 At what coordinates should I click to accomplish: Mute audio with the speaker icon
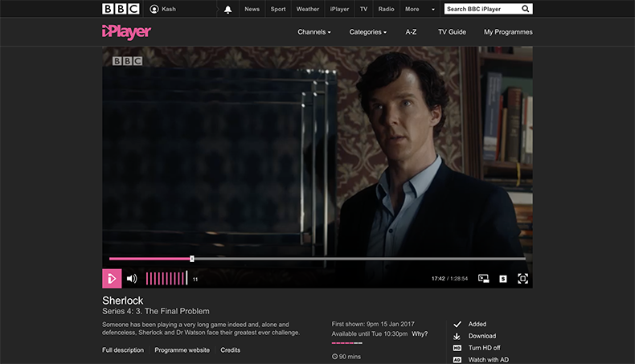[x=132, y=279]
